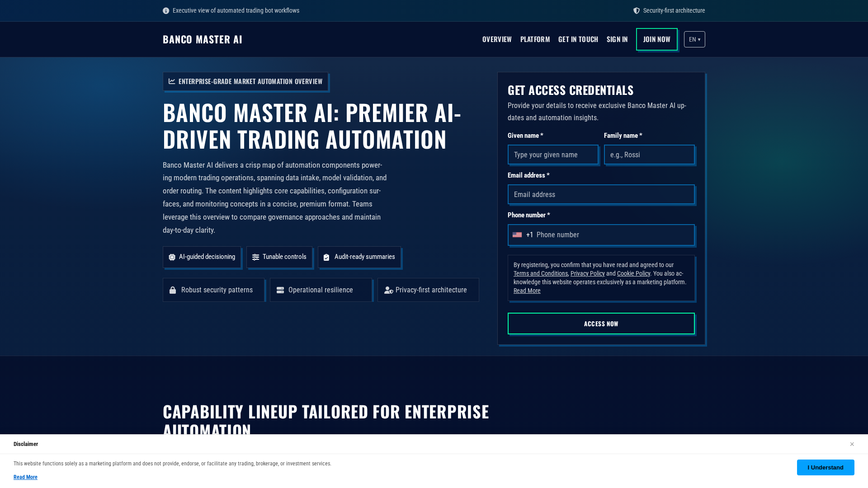Click the lock icon on Robust security patterns
868x488 pixels.
click(173, 290)
